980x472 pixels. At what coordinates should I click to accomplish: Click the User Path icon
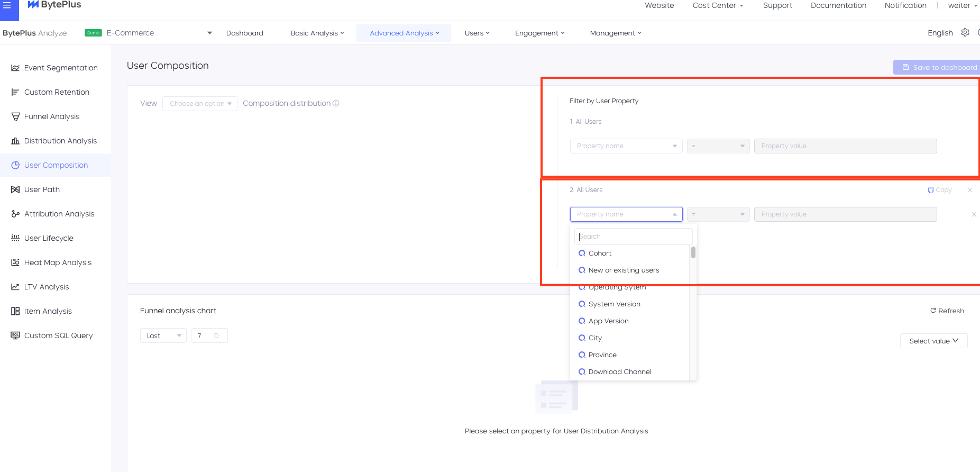(15, 189)
